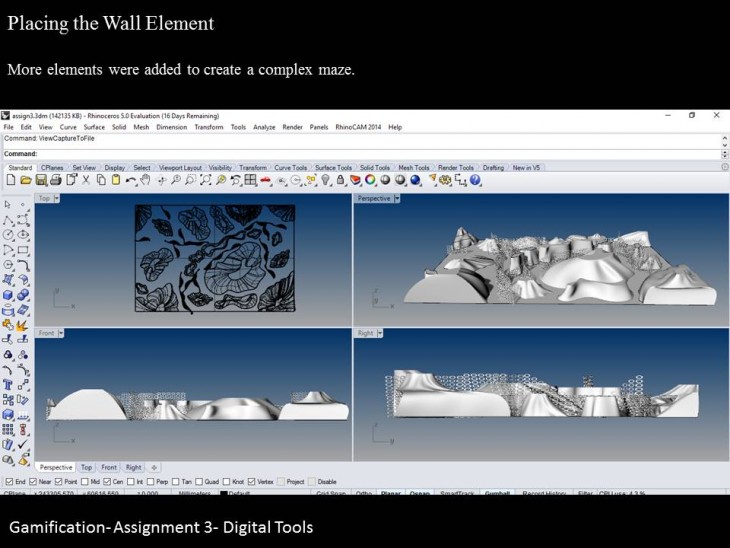
Task: Click the Save file icon in toolbar
Action: (x=41, y=180)
